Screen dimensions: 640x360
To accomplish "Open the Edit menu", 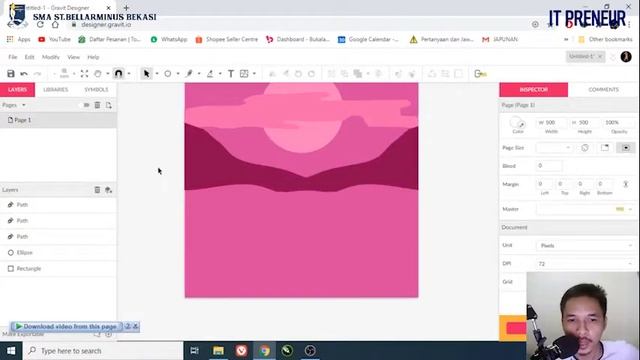I will click(x=29, y=57).
